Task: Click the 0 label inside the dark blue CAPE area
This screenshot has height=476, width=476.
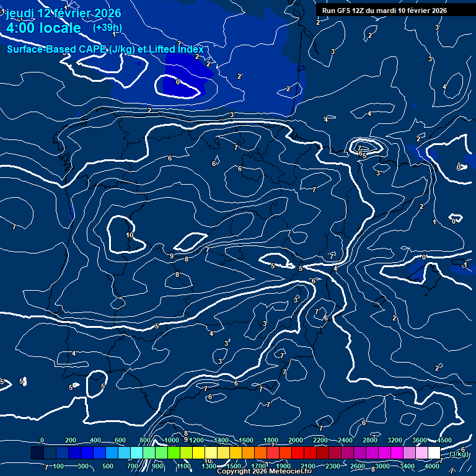Action: point(178,82)
